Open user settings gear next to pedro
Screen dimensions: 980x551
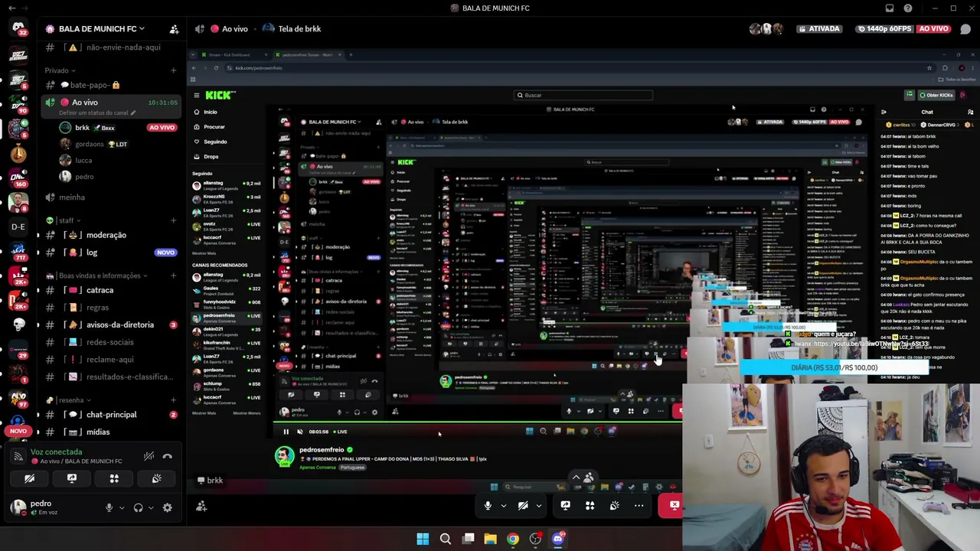(168, 507)
